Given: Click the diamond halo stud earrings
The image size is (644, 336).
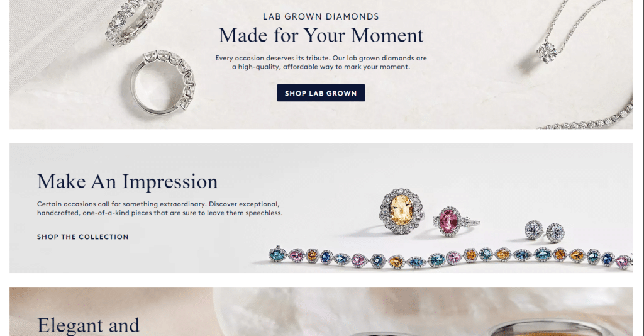Looking at the screenshot, I should [x=545, y=232].
